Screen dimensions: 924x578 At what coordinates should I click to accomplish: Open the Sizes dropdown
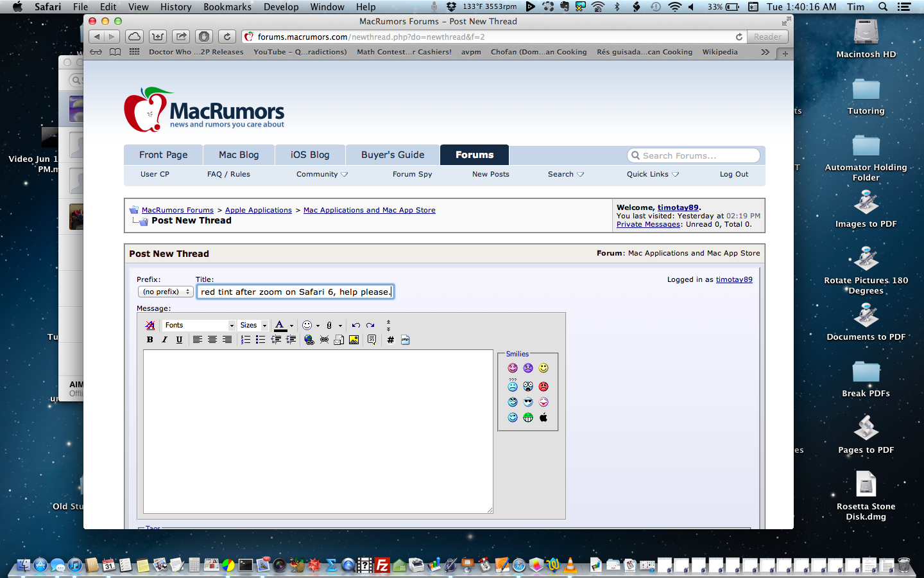(253, 326)
